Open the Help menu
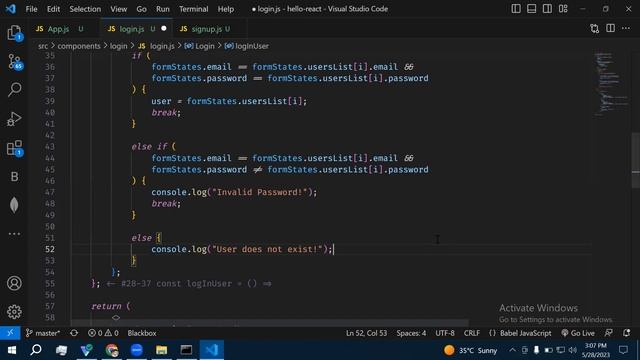Viewport: 640px width, 360px height. [226, 9]
